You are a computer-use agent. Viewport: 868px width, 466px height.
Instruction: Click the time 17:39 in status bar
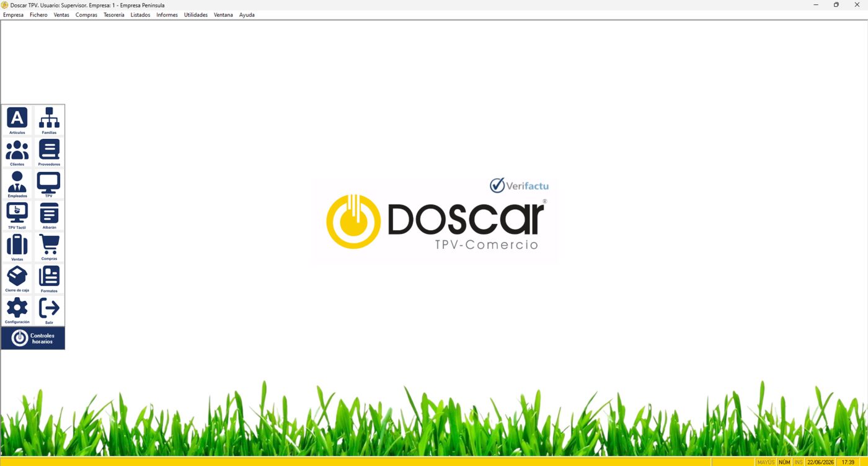(x=848, y=462)
